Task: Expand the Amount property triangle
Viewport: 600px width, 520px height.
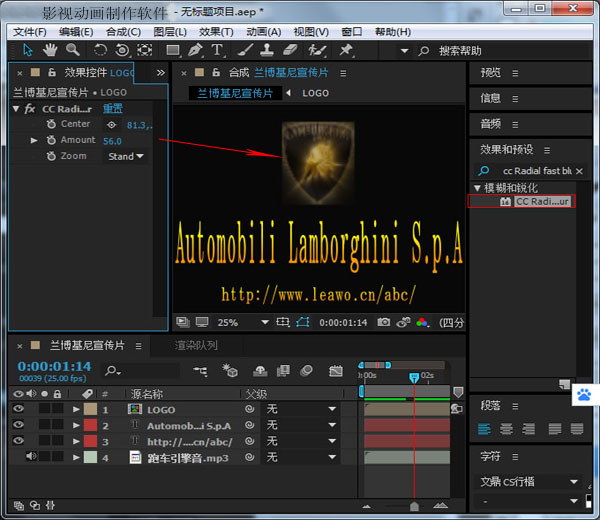Action: pos(34,140)
